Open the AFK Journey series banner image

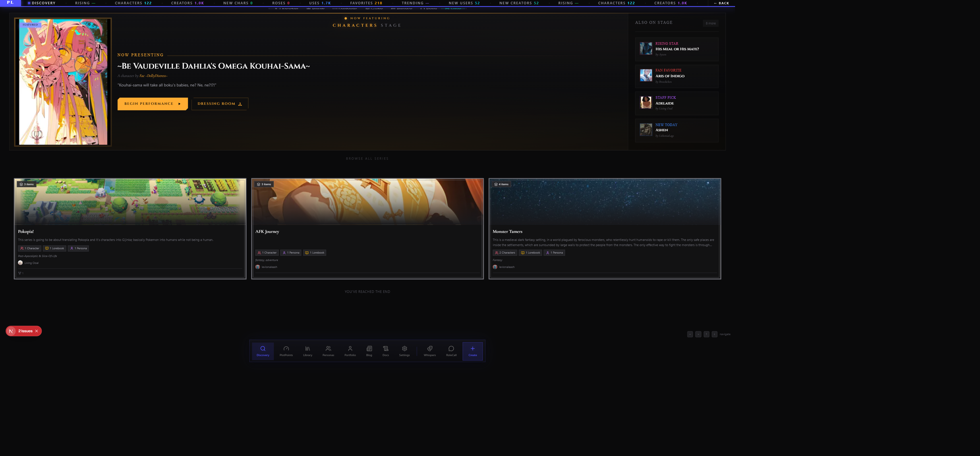point(368,202)
